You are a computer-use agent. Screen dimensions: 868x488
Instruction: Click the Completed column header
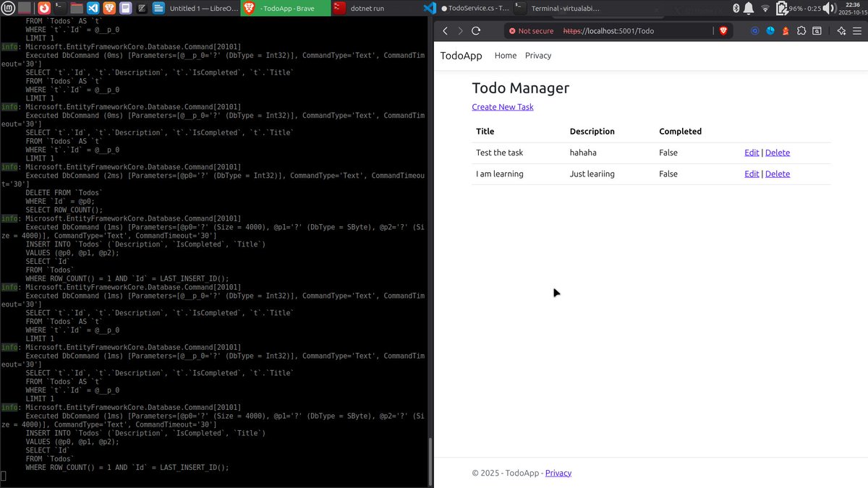pos(681,132)
